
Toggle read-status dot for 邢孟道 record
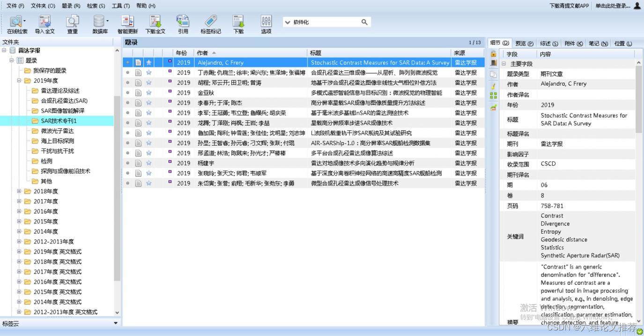pyautogui.click(x=127, y=153)
